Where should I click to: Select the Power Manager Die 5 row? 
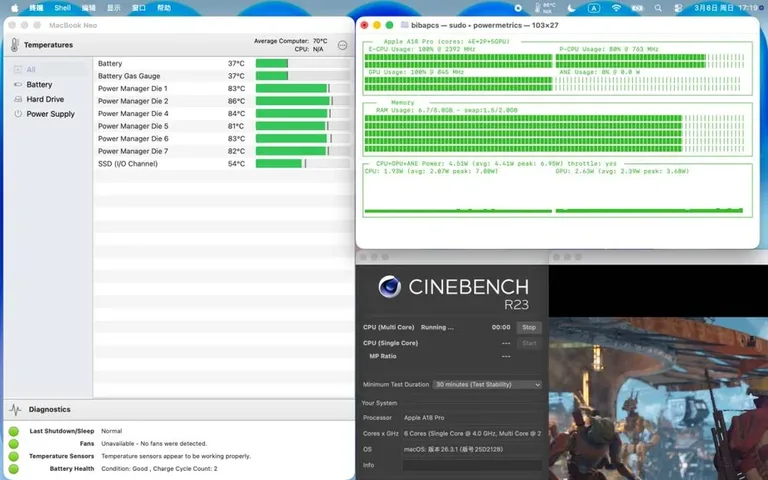coord(223,126)
